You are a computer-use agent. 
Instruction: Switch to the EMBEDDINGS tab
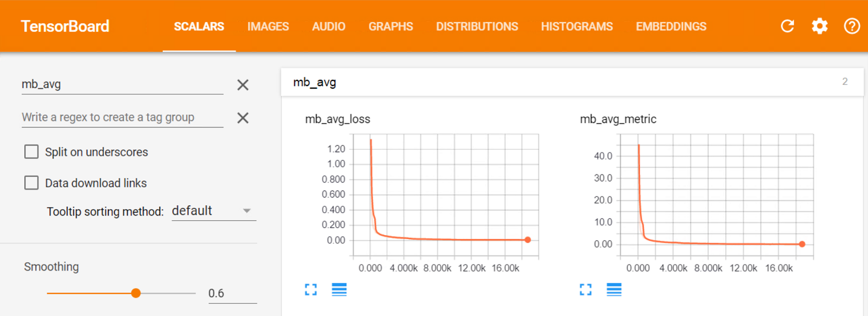[x=671, y=27]
